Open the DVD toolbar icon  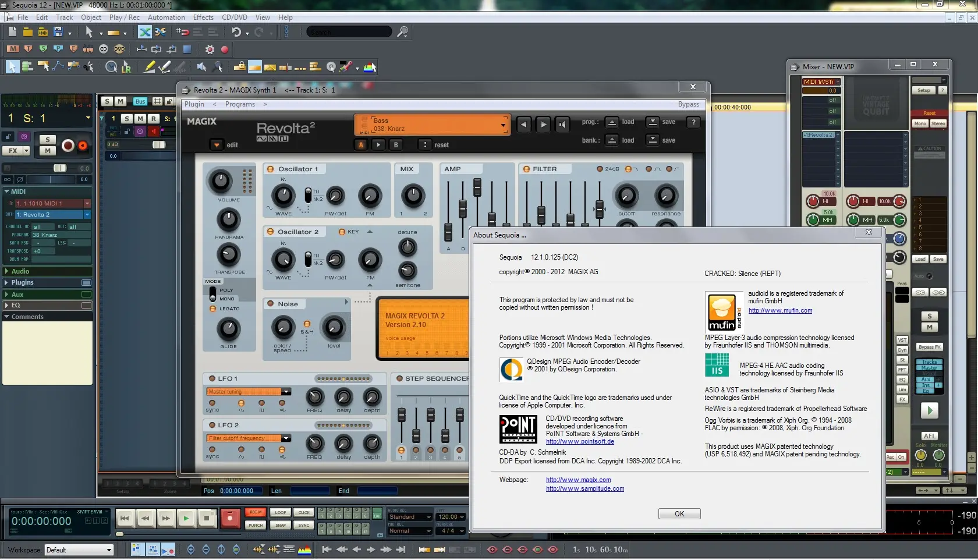pos(119,49)
